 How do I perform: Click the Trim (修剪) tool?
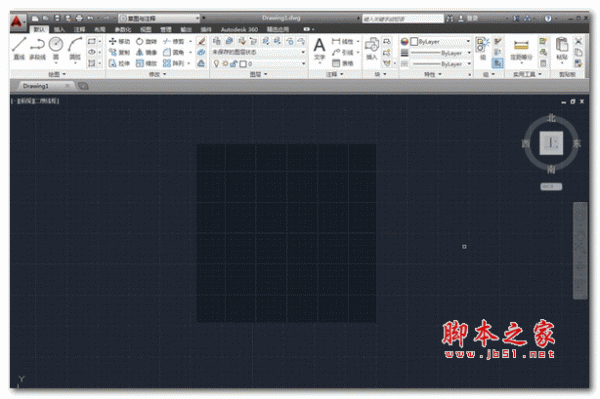[173, 41]
